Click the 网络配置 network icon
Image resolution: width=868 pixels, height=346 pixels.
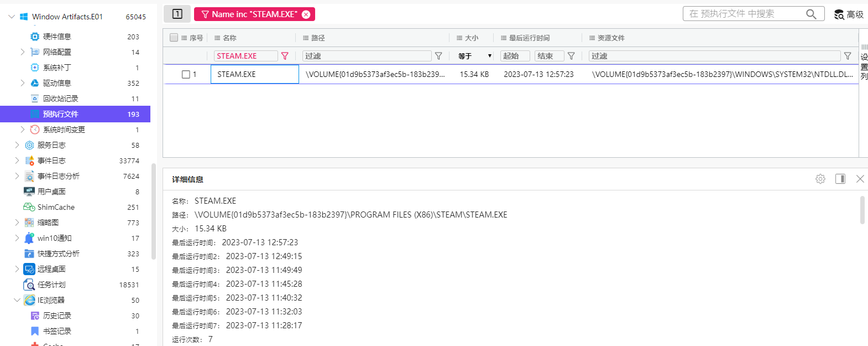point(35,52)
